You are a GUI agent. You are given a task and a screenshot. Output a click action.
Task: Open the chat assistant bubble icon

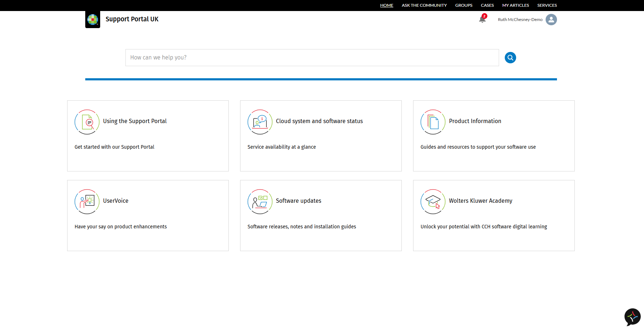click(x=632, y=317)
